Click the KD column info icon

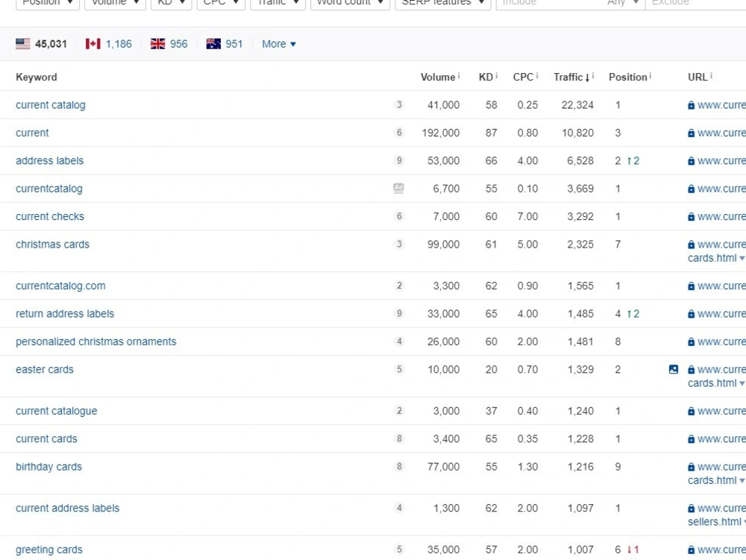(x=496, y=75)
